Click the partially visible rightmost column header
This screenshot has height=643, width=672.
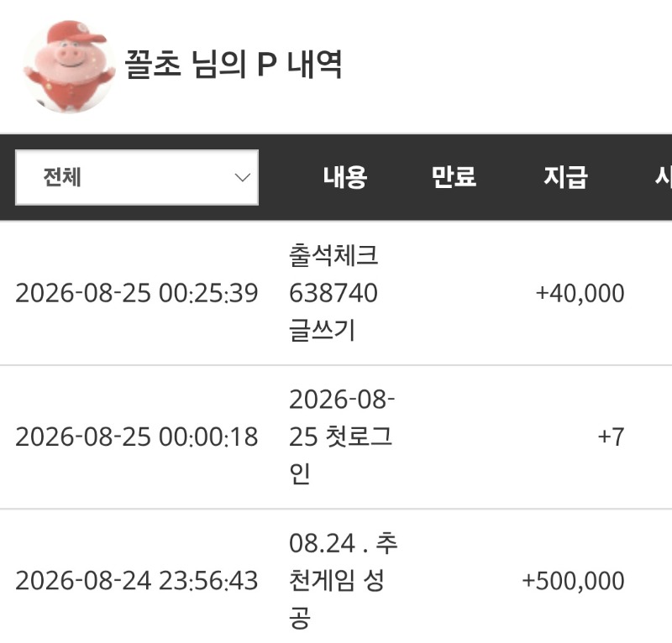coord(663,177)
